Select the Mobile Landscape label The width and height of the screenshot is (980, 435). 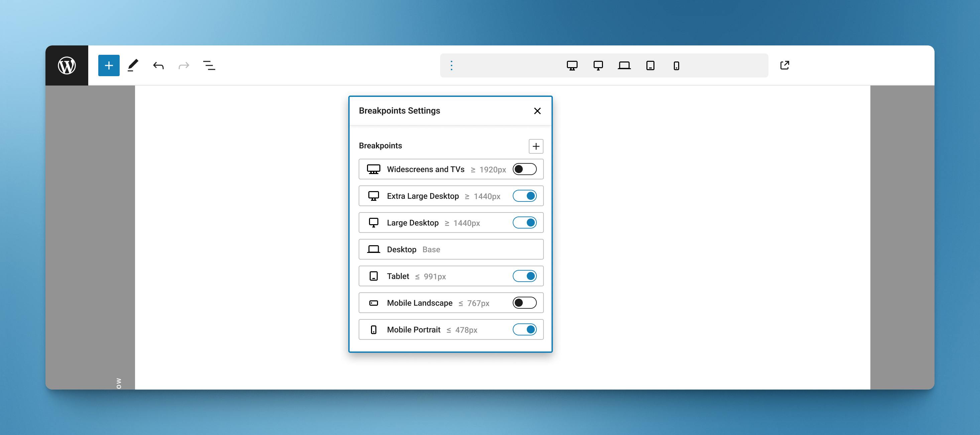coord(419,303)
